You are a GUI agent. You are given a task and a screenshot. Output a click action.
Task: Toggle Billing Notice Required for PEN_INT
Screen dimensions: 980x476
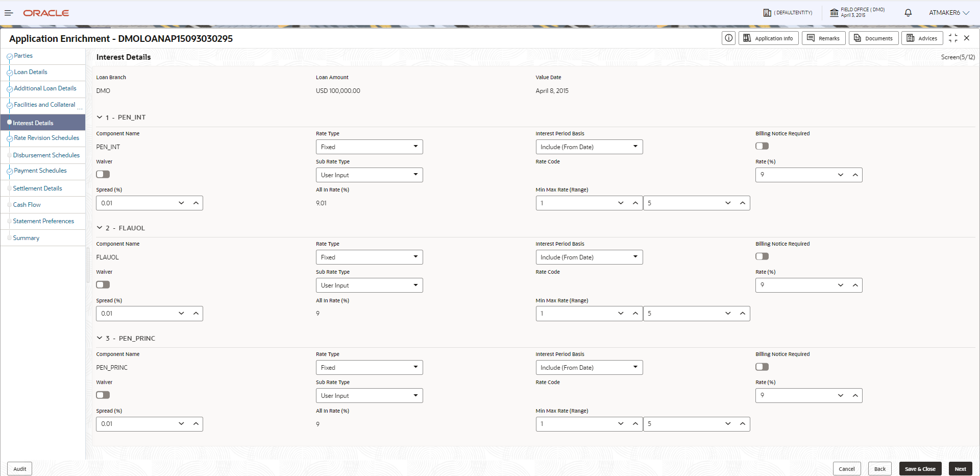[762, 146]
